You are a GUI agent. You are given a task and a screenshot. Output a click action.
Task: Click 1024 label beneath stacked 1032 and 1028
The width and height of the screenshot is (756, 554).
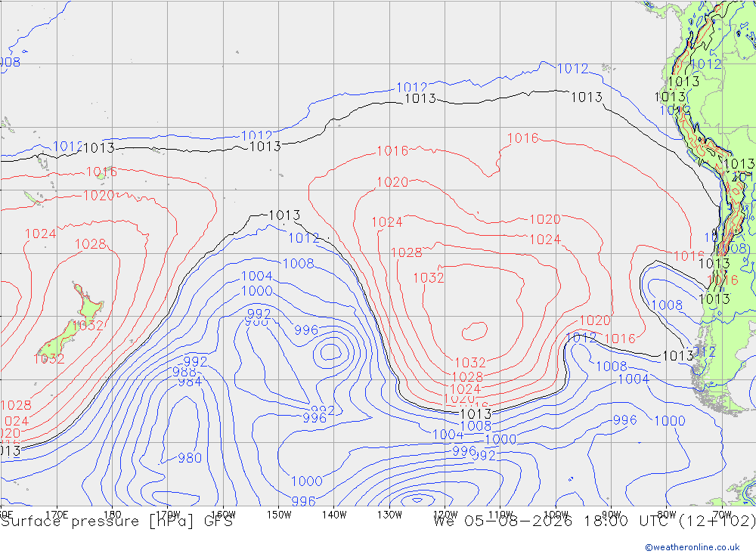pyautogui.click(x=465, y=388)
